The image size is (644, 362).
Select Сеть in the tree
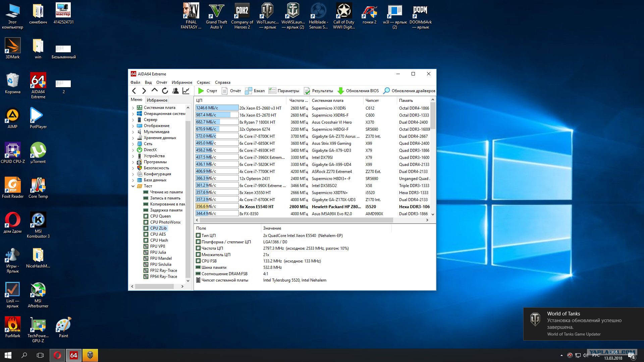coord(148,144)
